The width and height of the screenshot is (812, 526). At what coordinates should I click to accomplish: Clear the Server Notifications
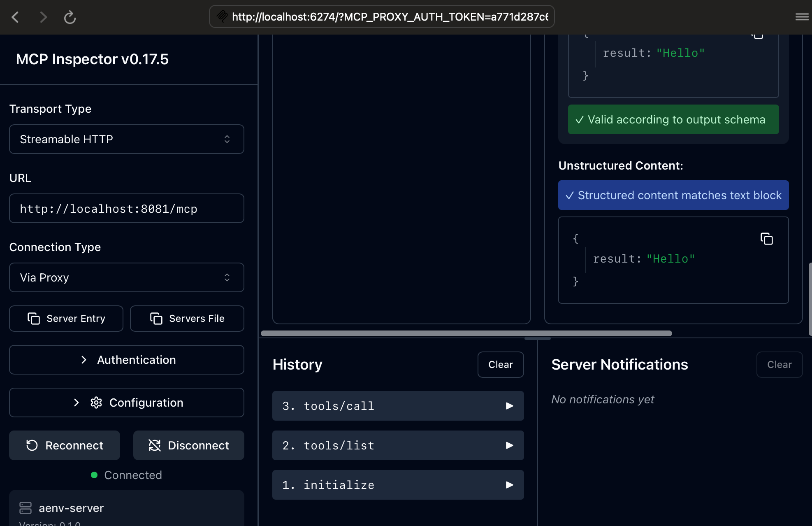pos(780,365)
